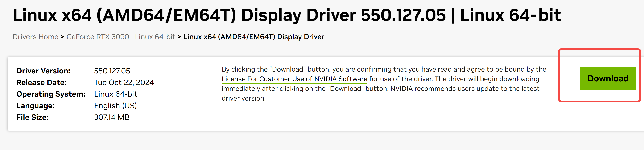Click the current Display Driver breadcrumb item
Viewport: 644px width, 150px height.
pyautogui.click(x=253, y=37)
